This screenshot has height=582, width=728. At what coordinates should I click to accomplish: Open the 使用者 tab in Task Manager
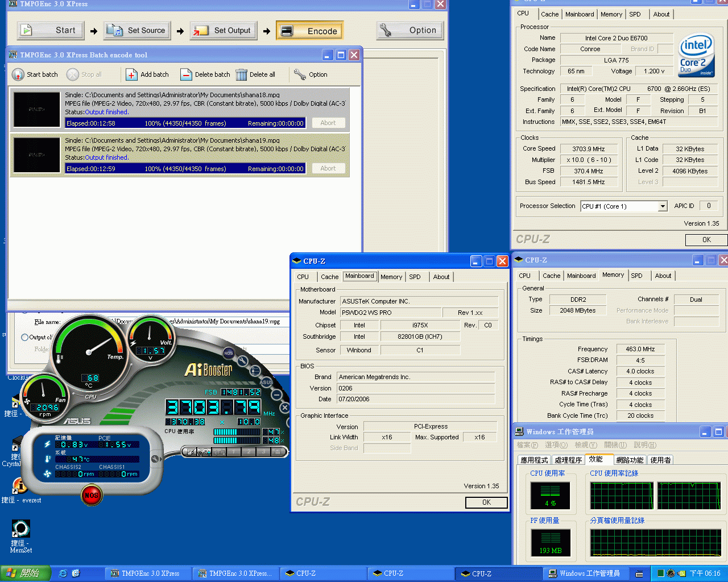pos(660,460)
